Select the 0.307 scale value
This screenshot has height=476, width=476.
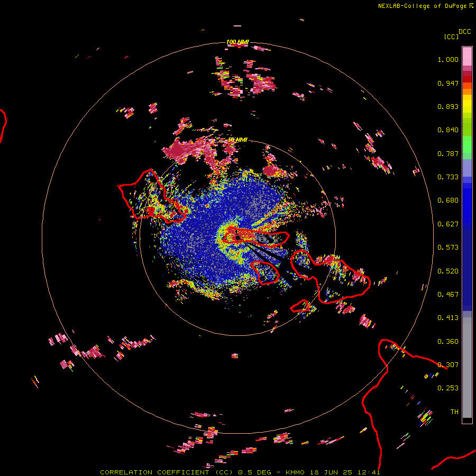[x=448, y=365]
